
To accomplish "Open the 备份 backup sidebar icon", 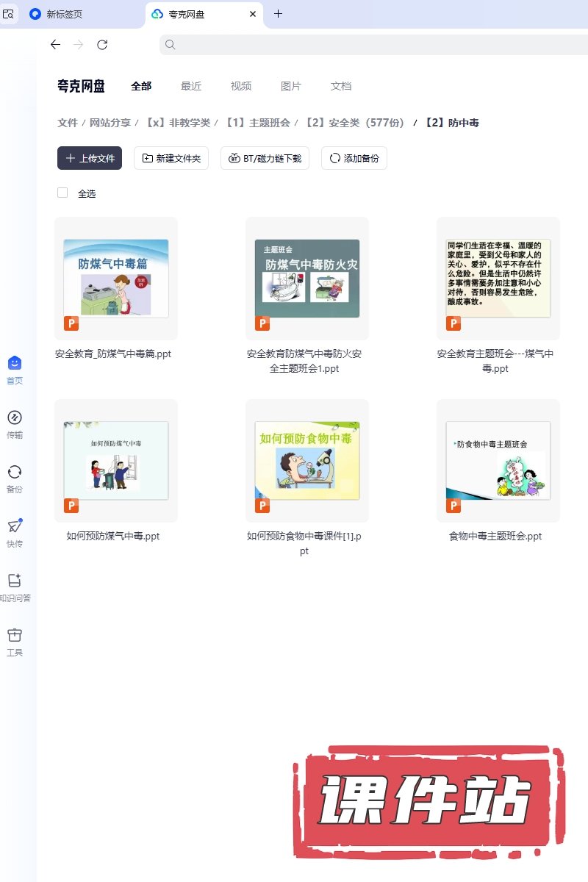I will coord(15,472).
